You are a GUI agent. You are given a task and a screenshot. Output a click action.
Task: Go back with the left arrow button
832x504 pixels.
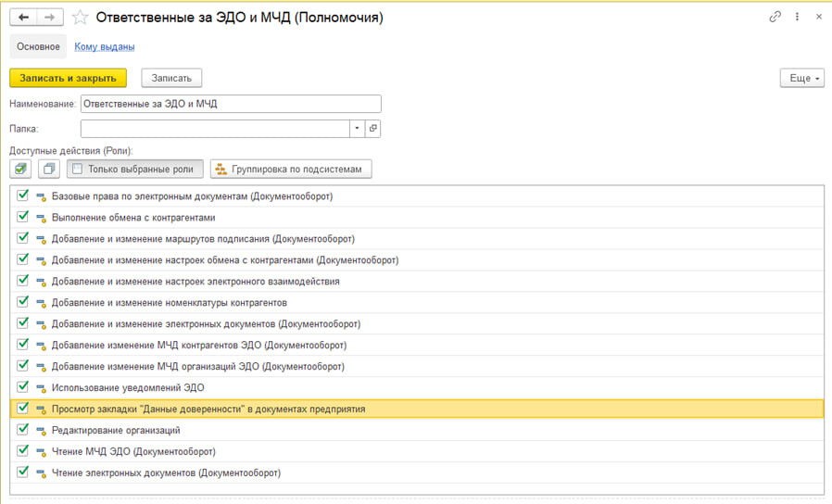(x=23, y=18)
